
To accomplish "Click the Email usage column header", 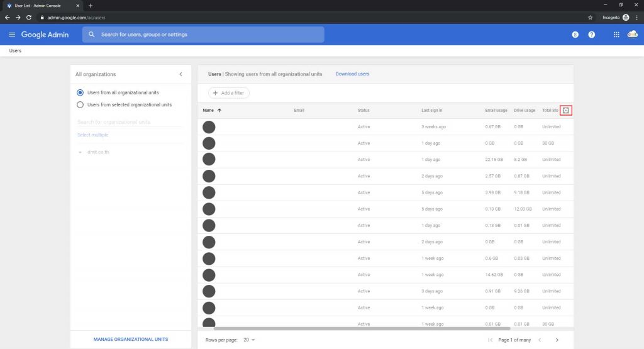I will coord(496,110).
